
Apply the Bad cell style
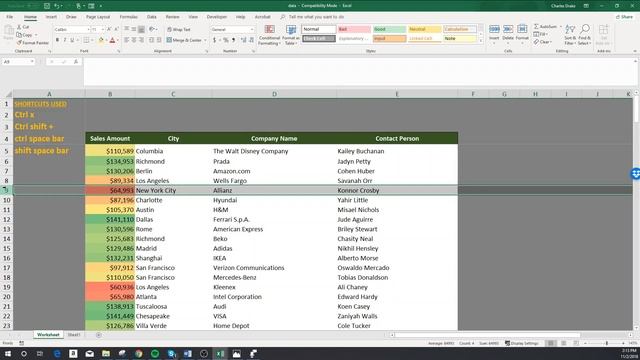tap(354, 29)
